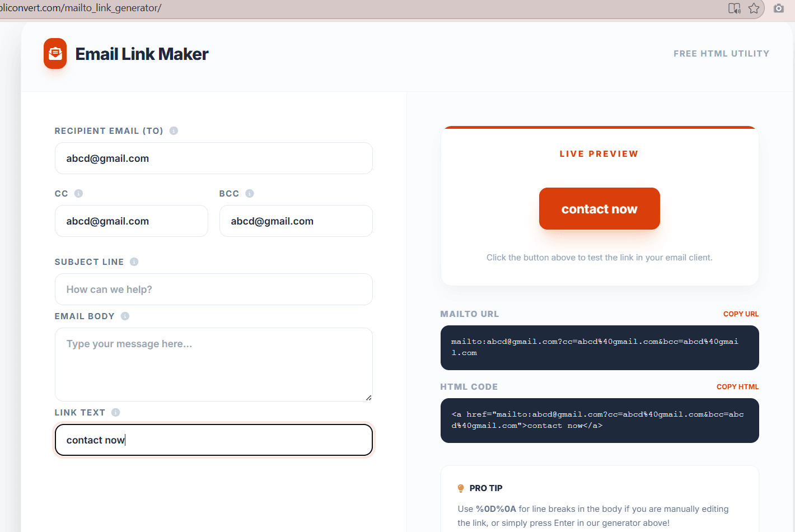Bookmark page with the star icon
The width and height of the screenshot is (795, 532).
754,8
